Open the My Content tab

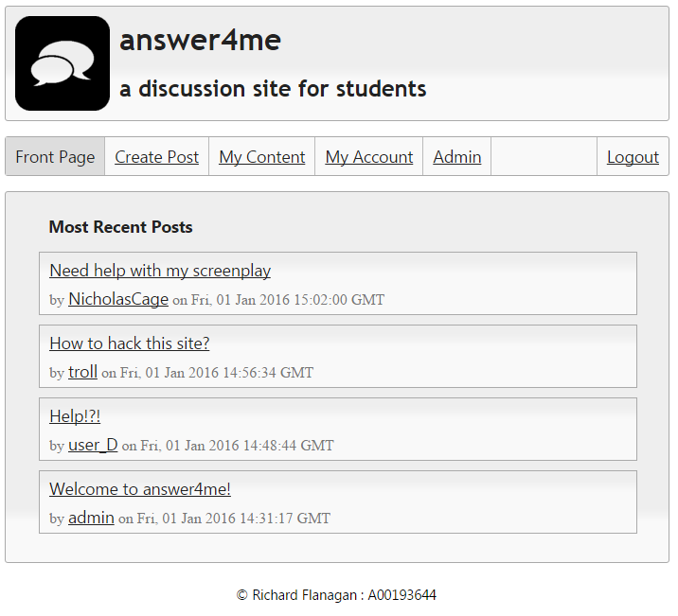[x=262, y=157]
